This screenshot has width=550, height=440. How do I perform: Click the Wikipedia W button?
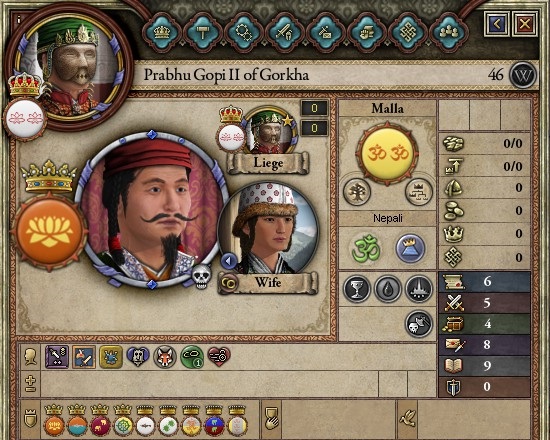(523, 75)
